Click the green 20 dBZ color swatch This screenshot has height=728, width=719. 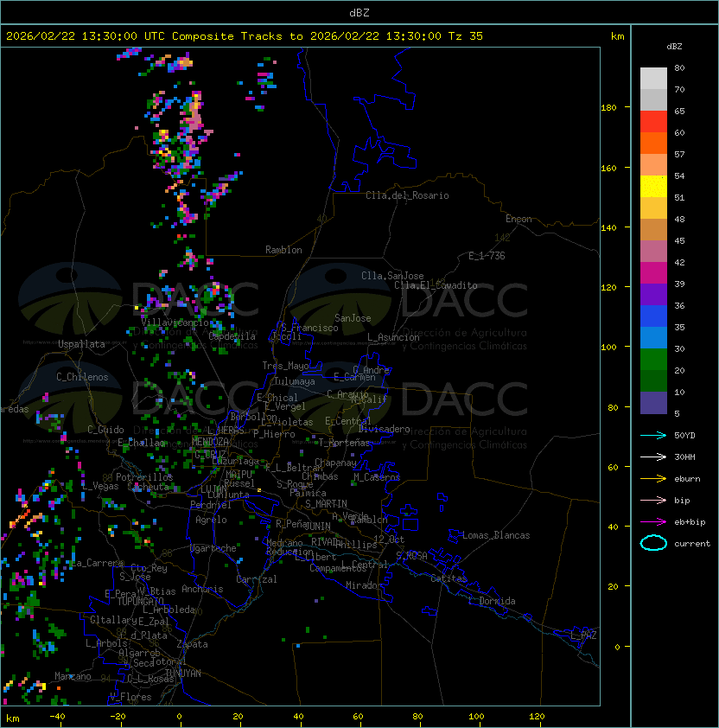653,360
